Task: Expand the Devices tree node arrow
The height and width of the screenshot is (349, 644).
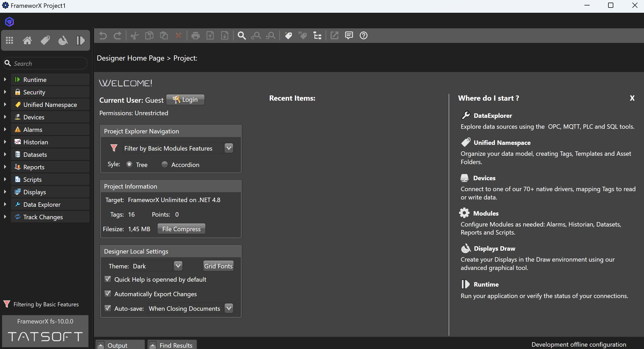Action: click(5, 117)
